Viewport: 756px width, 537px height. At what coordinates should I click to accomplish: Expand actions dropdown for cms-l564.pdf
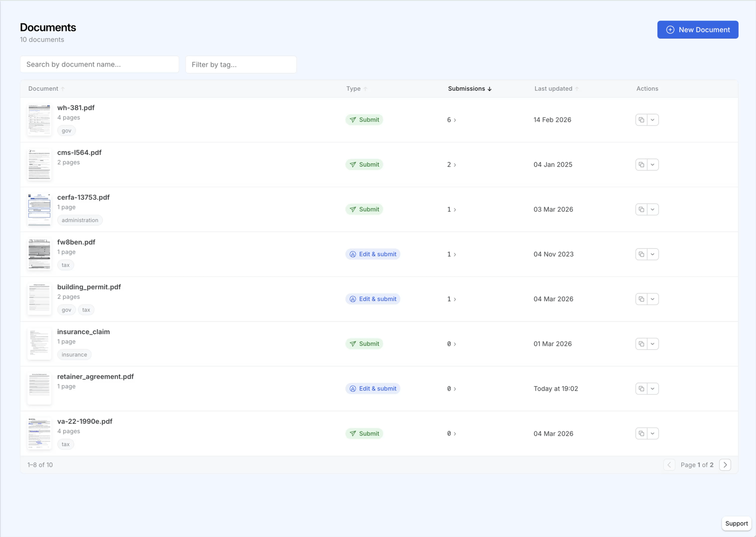pyautogui.click(x=653, y=165)
